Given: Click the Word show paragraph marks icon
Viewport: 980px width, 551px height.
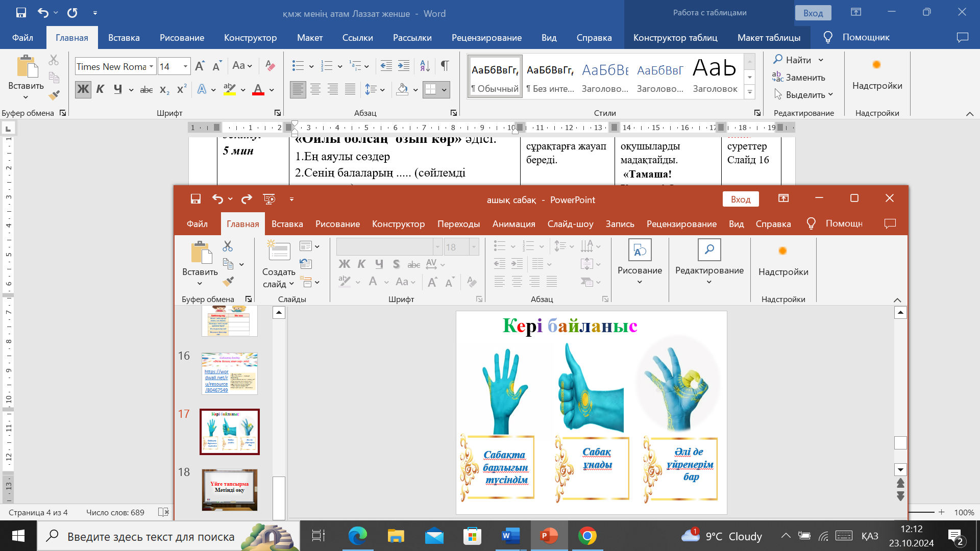Looking at the screenshot, I should (x=445, y=66).
